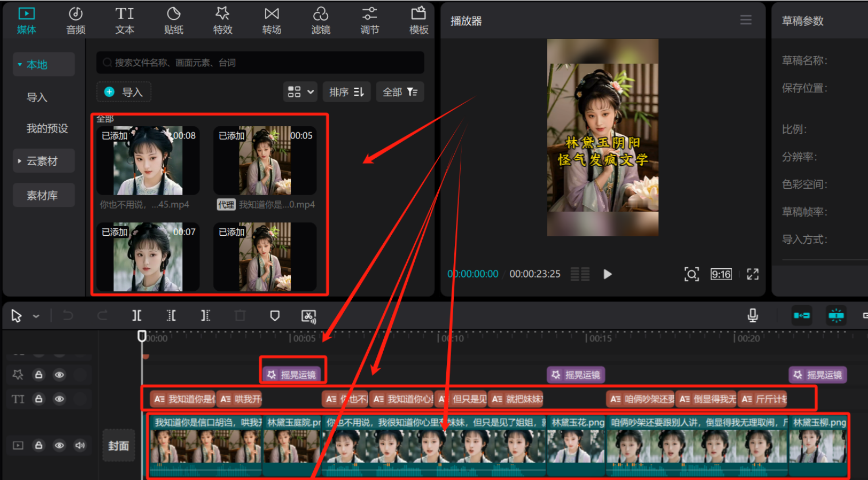The height and width of the screenshot is (480, 868).
Task: Click the undo arrow in timeline toolbar
Action: point(68,316)
